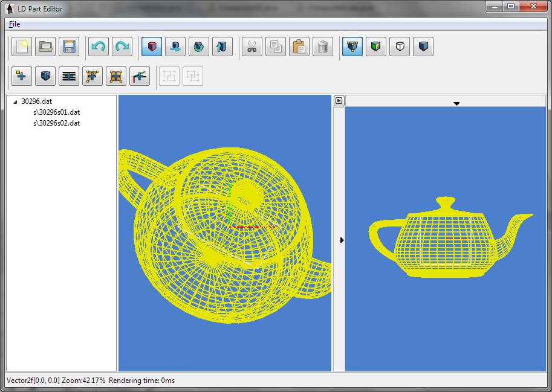Image resolution: width=552 pixels, height=392 pixels.
Task: Activate the Move tool with blue arrow
Action: (x=175, y=47)
